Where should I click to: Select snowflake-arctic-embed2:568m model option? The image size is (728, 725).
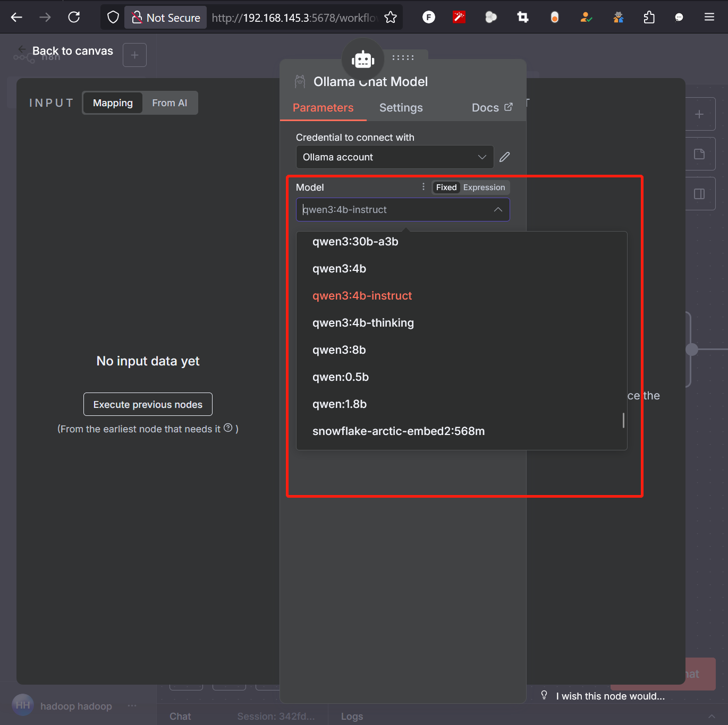coord(461,431)
